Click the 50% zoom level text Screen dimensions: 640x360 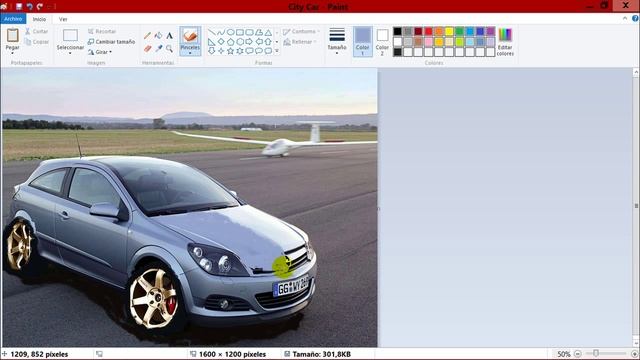click(x=564, y=354)
